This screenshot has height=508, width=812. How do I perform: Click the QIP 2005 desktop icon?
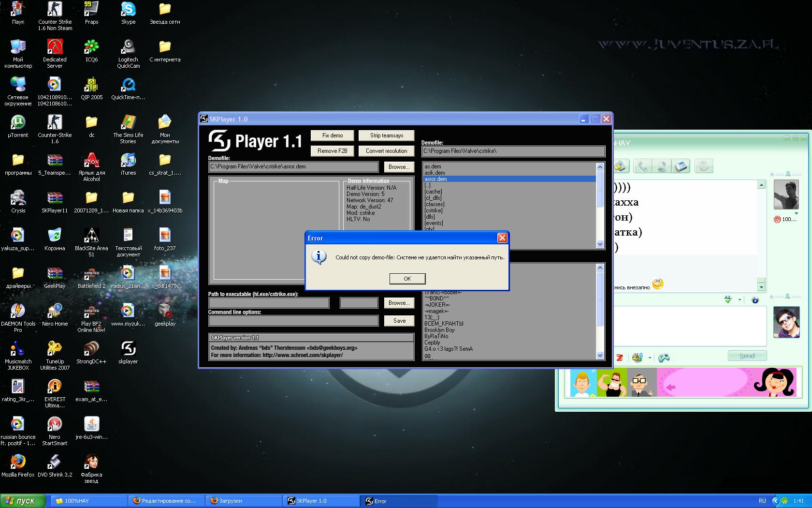[91, 89]
